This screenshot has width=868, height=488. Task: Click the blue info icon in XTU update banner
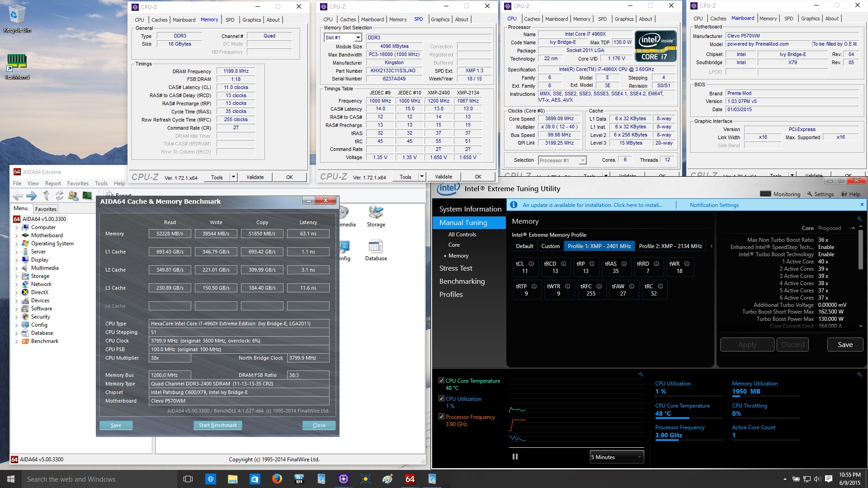514,205
